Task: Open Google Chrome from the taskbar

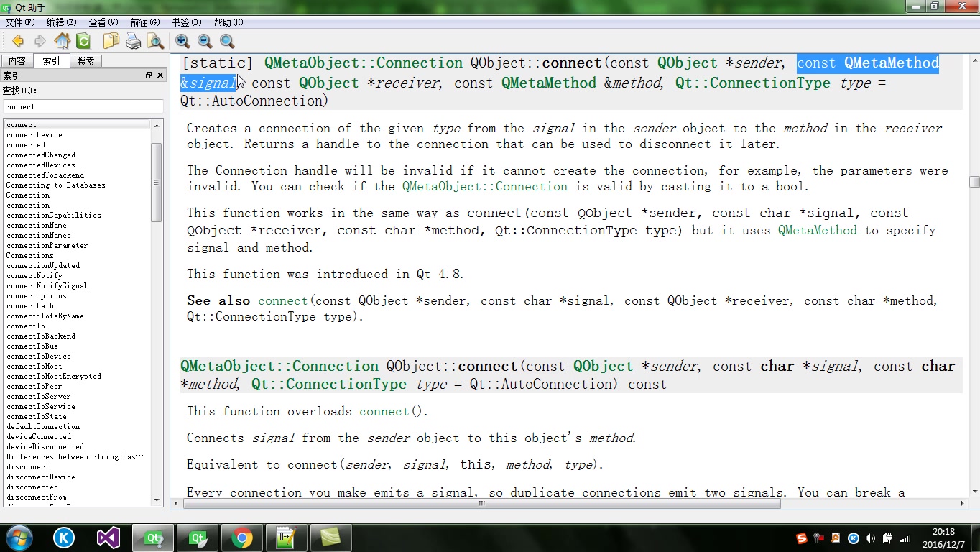Action: (241, 537)
